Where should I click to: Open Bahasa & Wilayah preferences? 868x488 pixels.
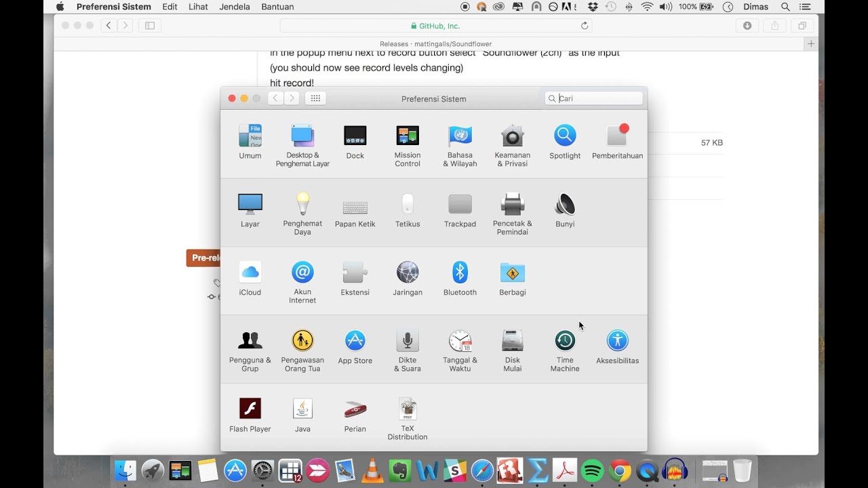pos(460,145)
